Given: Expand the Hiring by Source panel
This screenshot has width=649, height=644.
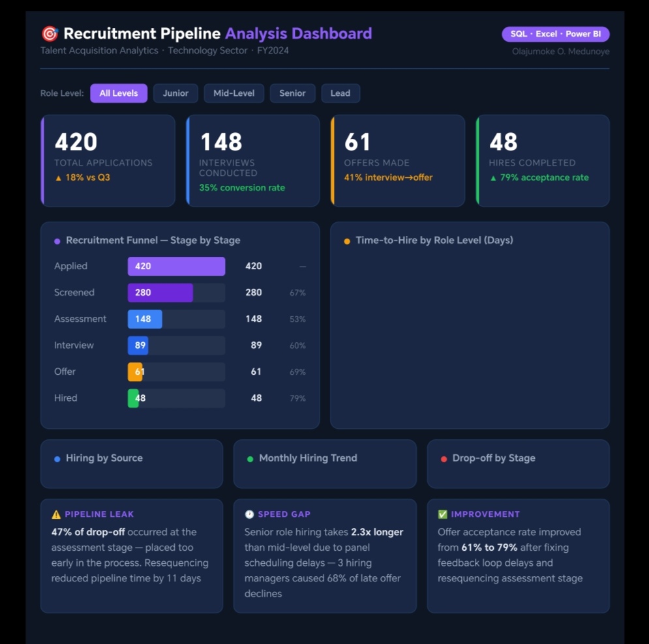Looking at the screenshot, I should point(131,463).
